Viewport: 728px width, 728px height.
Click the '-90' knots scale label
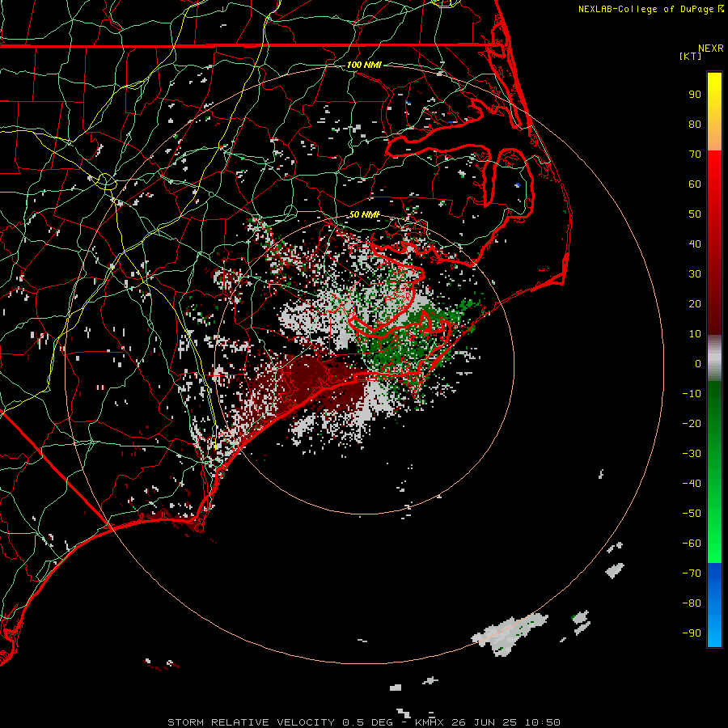pos(692,633)
